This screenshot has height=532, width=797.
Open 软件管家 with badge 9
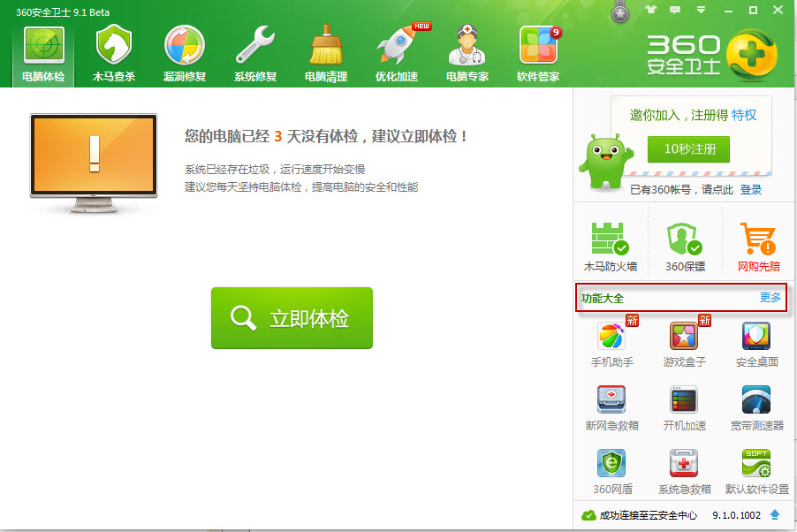538,55
